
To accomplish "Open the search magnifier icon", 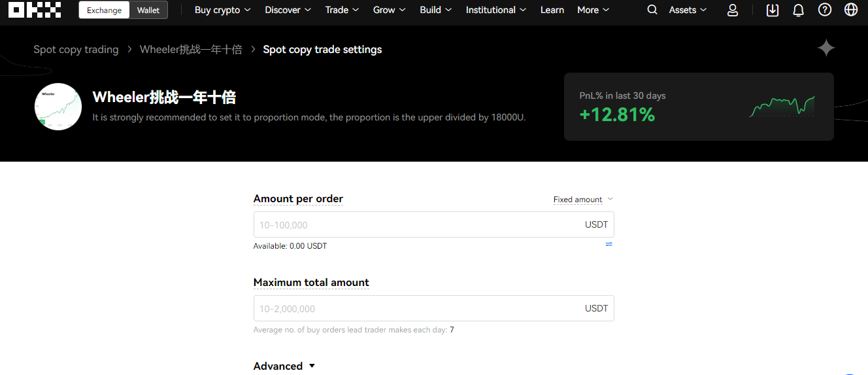I will tap(652, 10).
